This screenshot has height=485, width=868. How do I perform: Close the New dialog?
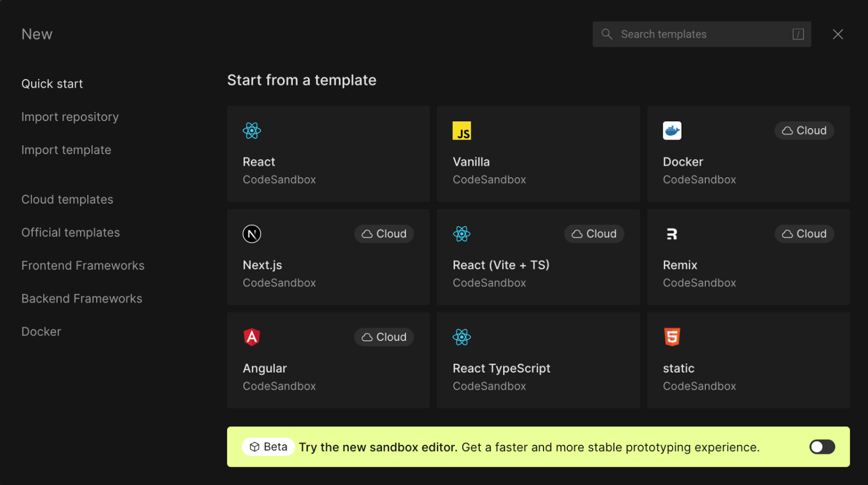(x=838, y=34)
